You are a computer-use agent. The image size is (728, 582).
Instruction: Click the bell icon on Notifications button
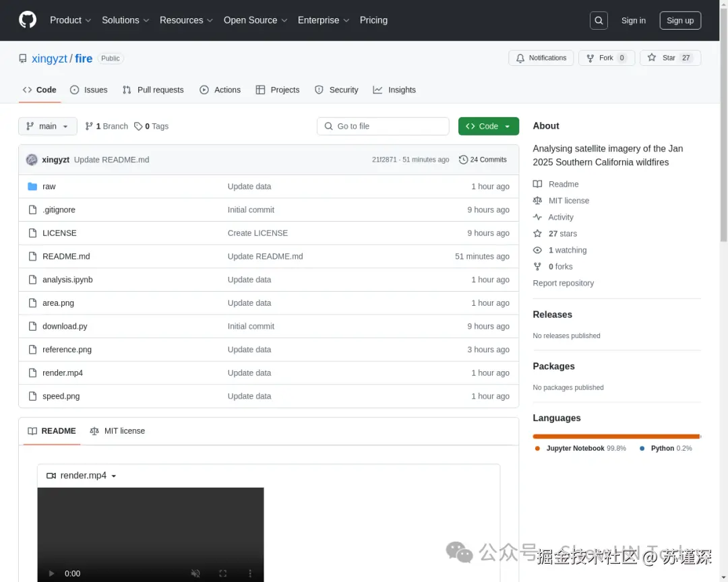pos(520,58)
